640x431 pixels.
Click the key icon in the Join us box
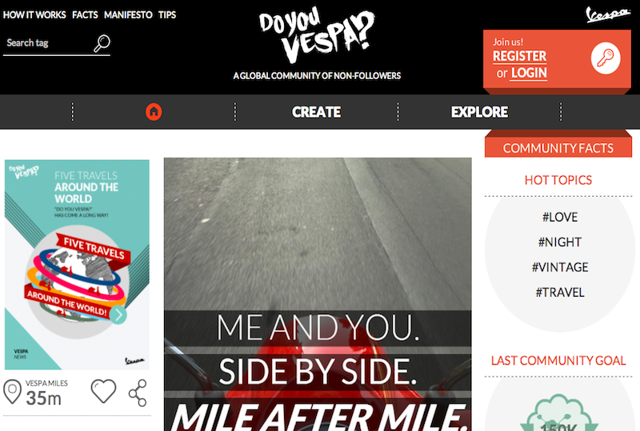pyautogui.click(x=605, y=58)
